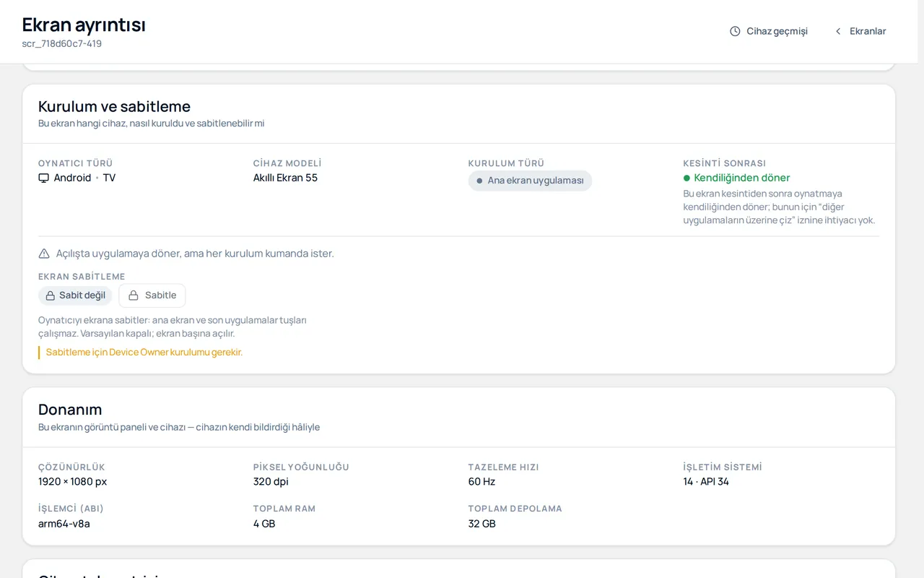
Task: Click the Ekran ayrıntısı page title
Action: click(x=84, y=25)
